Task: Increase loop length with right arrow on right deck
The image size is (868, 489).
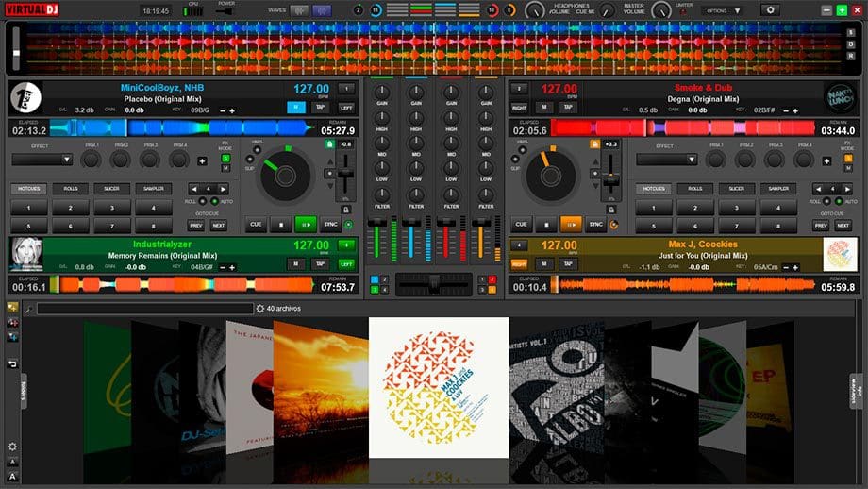Action: pos(847,189)
